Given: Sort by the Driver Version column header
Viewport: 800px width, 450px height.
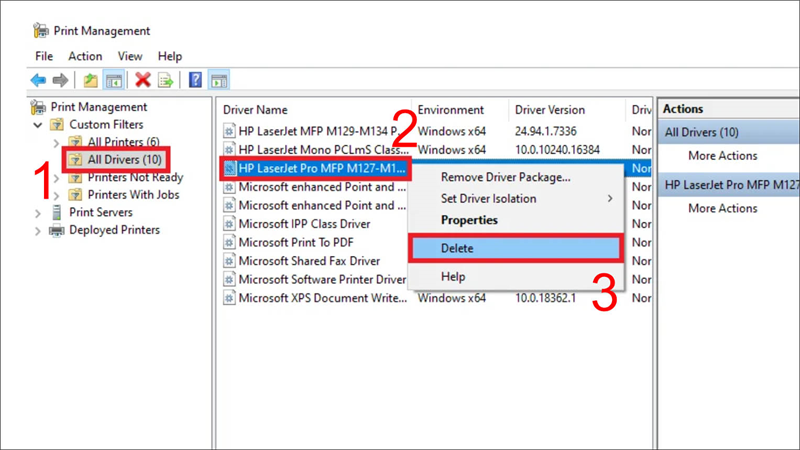Looking at the screenshot, I should click(x=549, y=110).
